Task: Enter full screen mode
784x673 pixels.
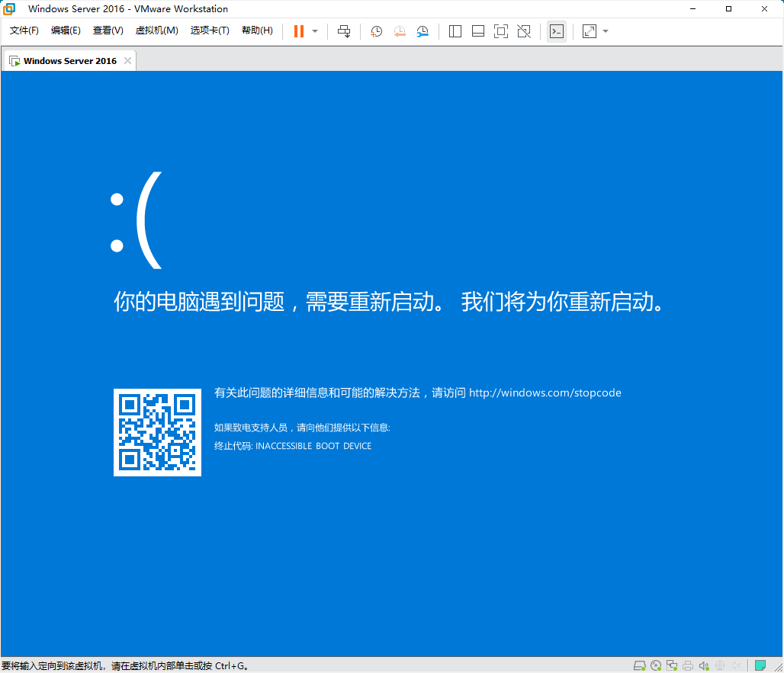Action: point(500,31)
